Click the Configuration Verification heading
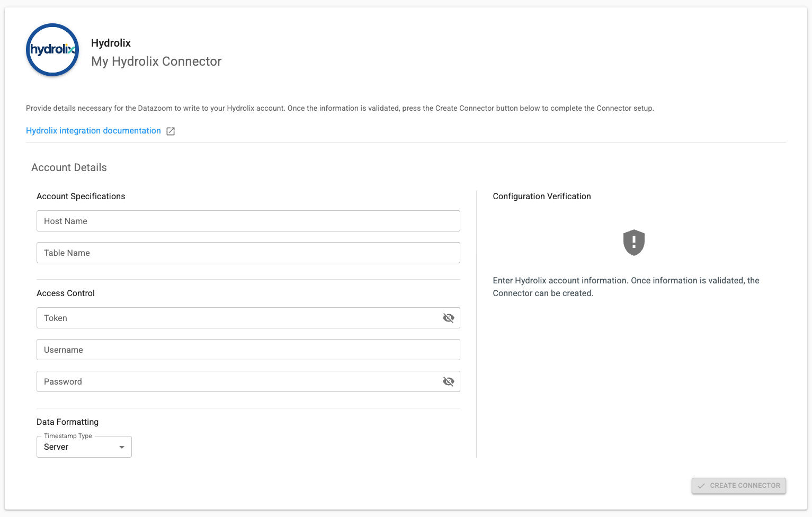 [x=541, y=196]
